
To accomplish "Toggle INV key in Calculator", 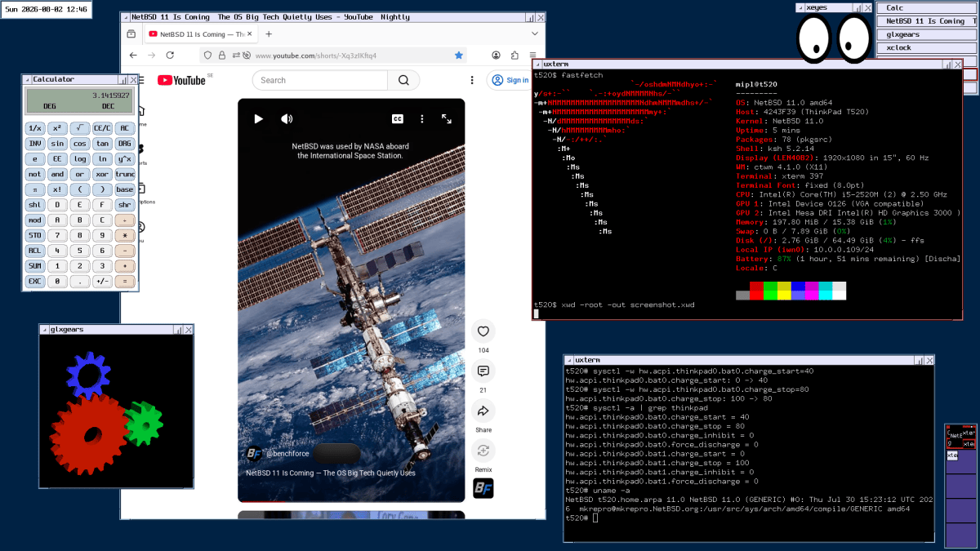I will (34, 143).
